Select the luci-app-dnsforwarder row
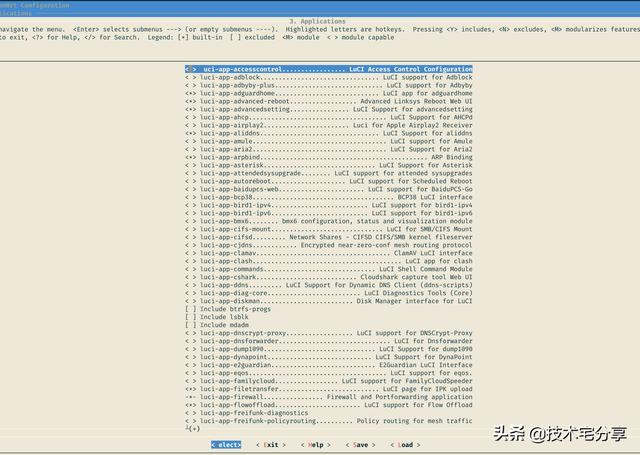 329,341
